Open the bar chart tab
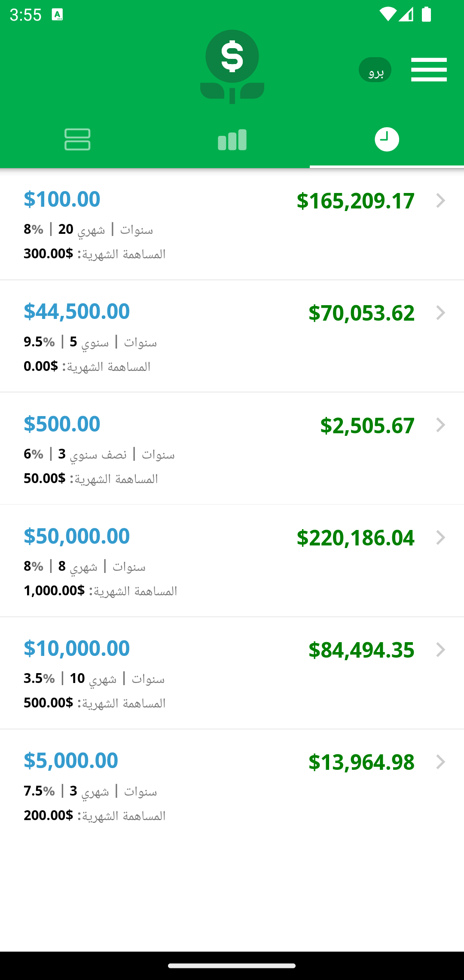Screen dimensions: 464x980 click(x=232, y=140)
